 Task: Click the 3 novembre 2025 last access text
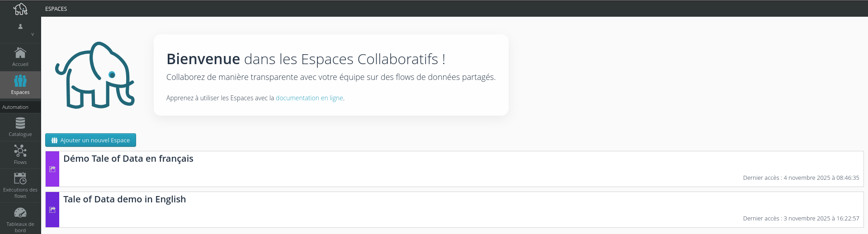click(801, 218)
